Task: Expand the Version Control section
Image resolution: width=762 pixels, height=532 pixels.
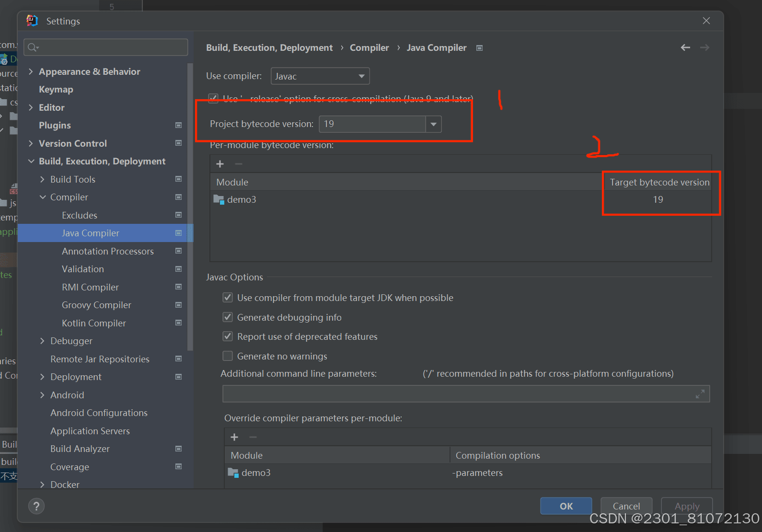Action: click(31, 143)
